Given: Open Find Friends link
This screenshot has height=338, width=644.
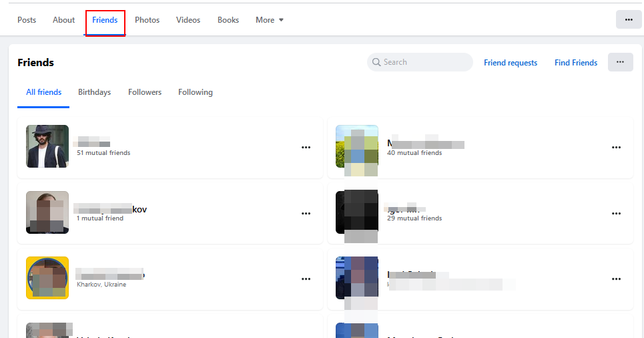Looking at the screenshot, I should (576, 63).
